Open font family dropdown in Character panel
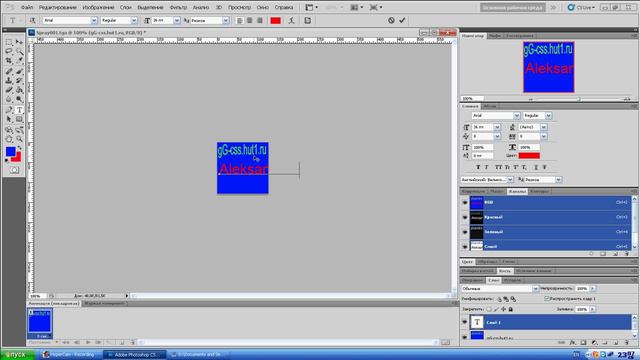 pyautogui.click(x=517, y=116)
